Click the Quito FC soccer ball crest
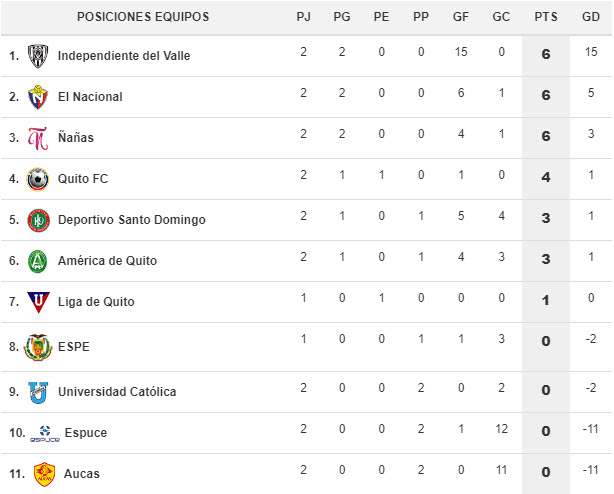614x494 pixels. pyautogui.click(x=38, y=179)
